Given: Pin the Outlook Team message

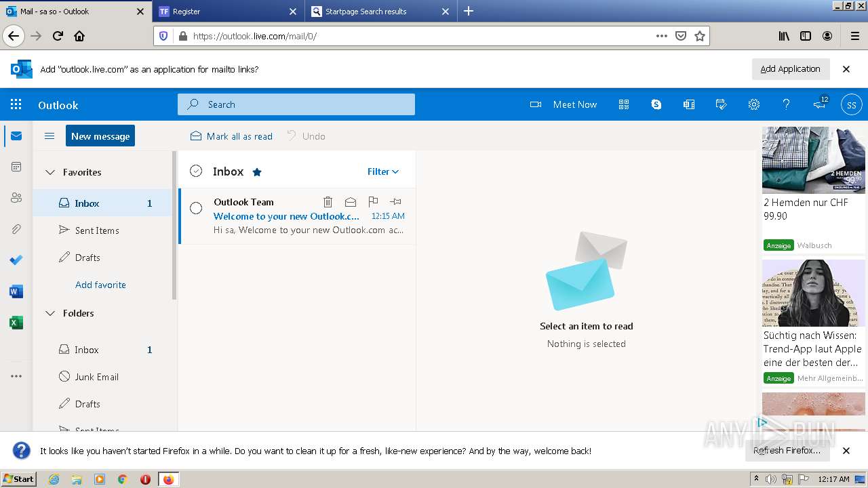Looking at the screenshot, I should (395, 202).
